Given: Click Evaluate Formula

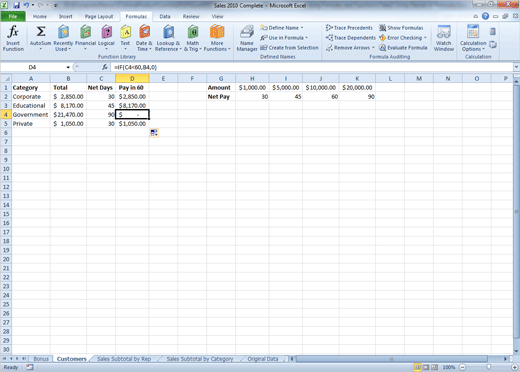Looking at the screenshot, I should point(403,48).
